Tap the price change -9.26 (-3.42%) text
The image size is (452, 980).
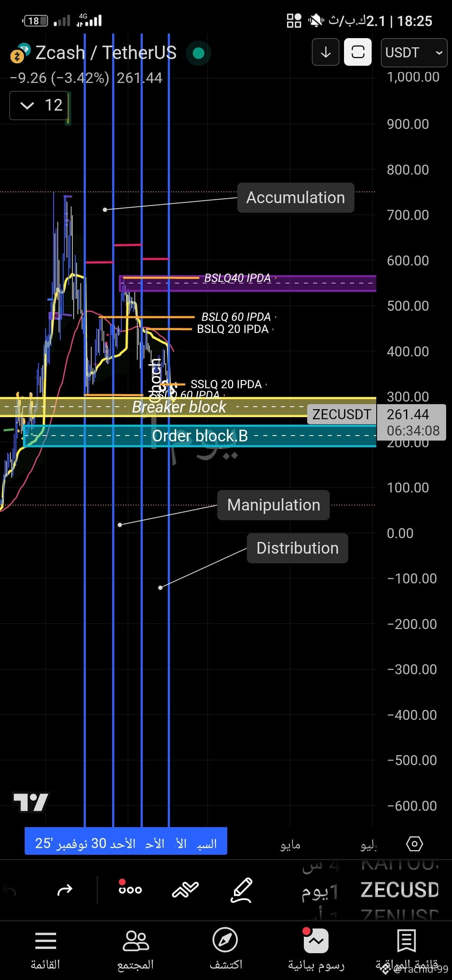[59, 78]
